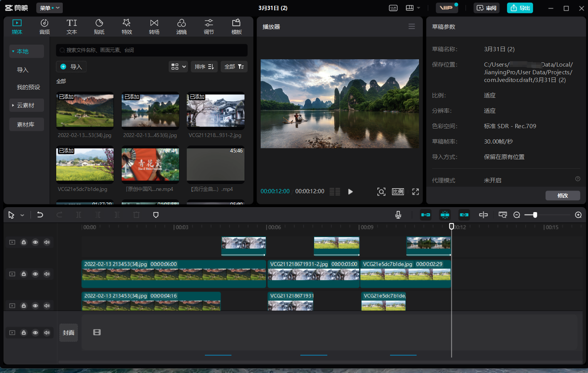Toggle the preview axis icon

(483, 215)
